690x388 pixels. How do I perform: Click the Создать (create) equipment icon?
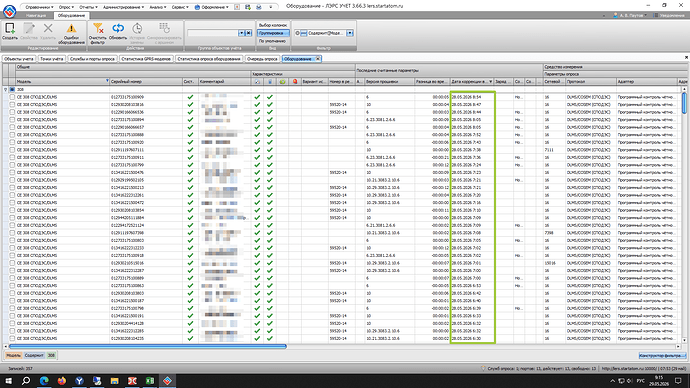pos(10,29)
